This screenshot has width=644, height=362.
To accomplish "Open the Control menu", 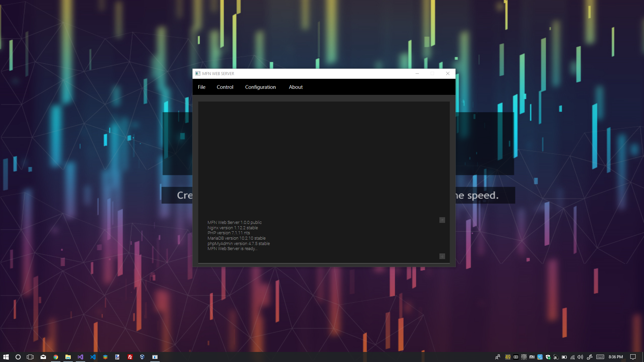I will click(x=225, y=87).
